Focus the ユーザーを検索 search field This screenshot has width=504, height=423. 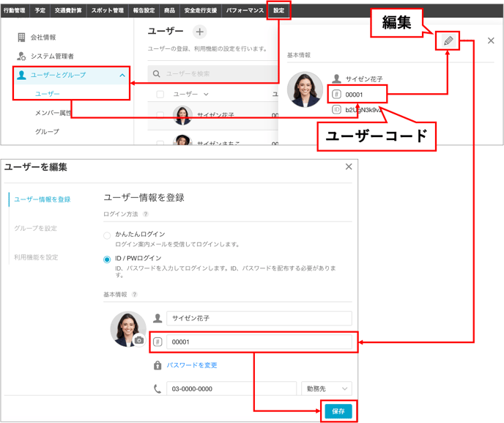[212, 73]
